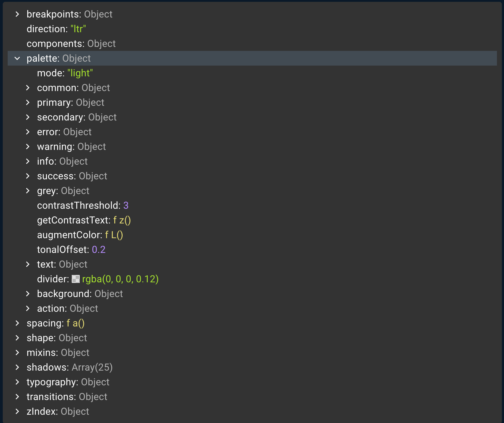Viewport: 504px width, 423px height.
Task: Expand the text object
Action: point(28,264)
